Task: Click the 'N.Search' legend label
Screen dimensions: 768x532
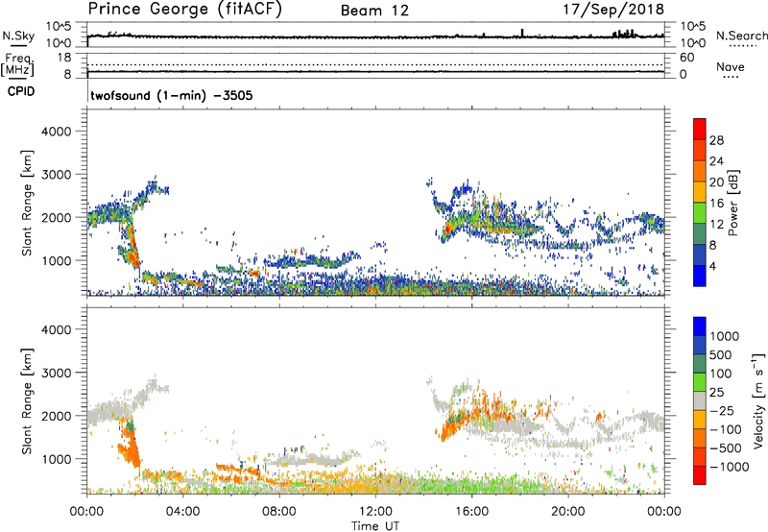Action: (x=742, y=36)
